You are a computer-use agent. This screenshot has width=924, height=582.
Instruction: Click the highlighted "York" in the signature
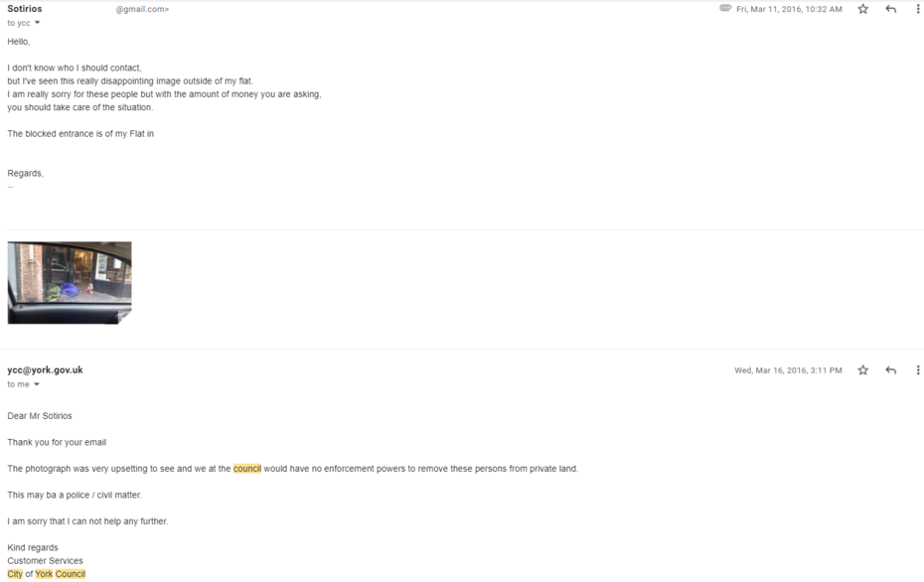coord(44,574)
